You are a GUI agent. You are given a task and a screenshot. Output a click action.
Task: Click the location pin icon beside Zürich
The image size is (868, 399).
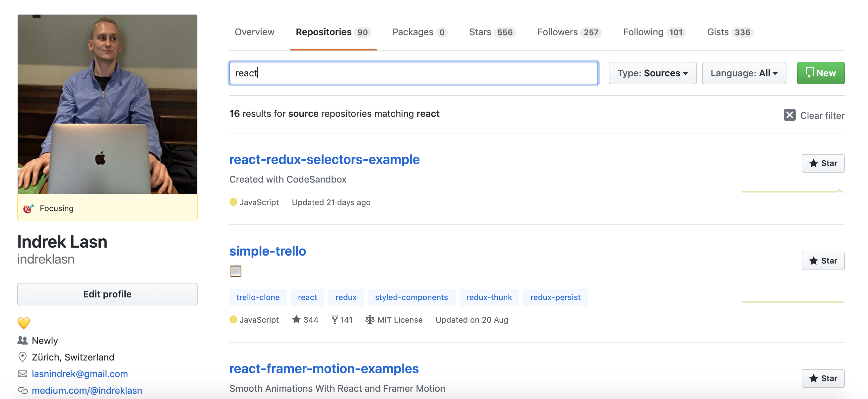(23, 357)
